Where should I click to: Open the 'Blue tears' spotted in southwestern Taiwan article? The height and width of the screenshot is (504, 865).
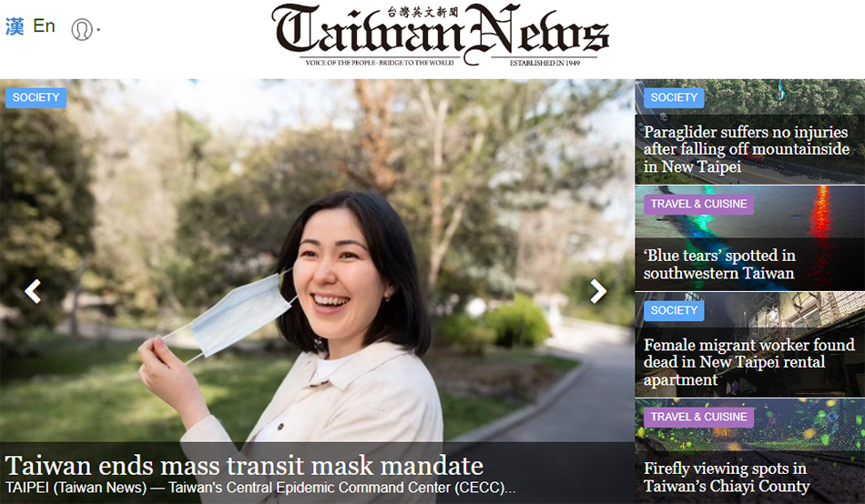(719, 264)
